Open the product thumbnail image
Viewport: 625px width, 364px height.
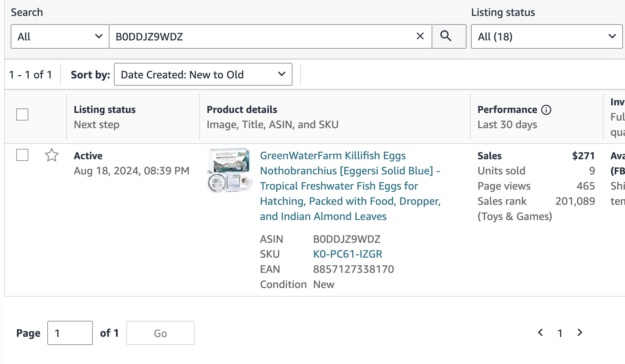point(229,170)
